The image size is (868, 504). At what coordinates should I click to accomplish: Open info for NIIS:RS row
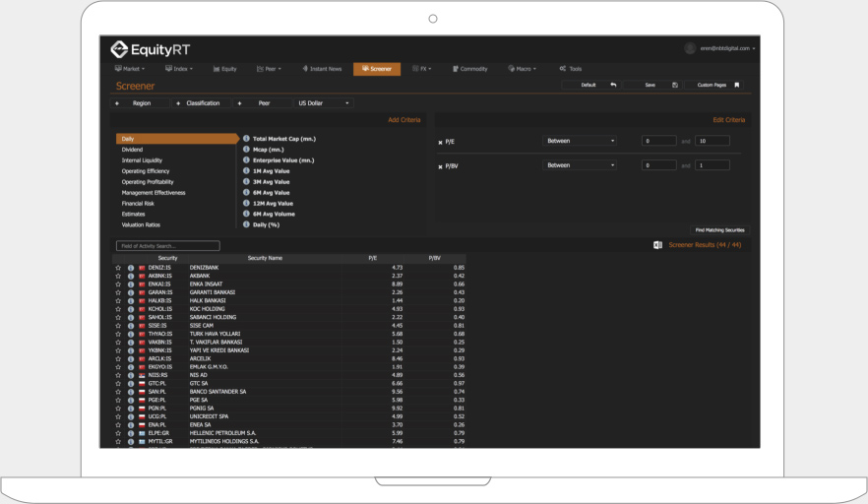click(131, 375)
